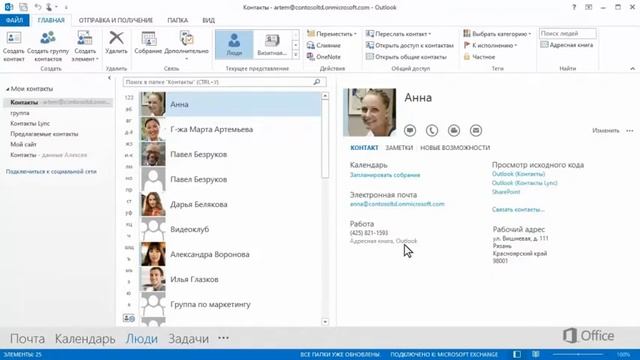Open Адресная книга
Screen dimensions: 640x360
tap(567, 45)
